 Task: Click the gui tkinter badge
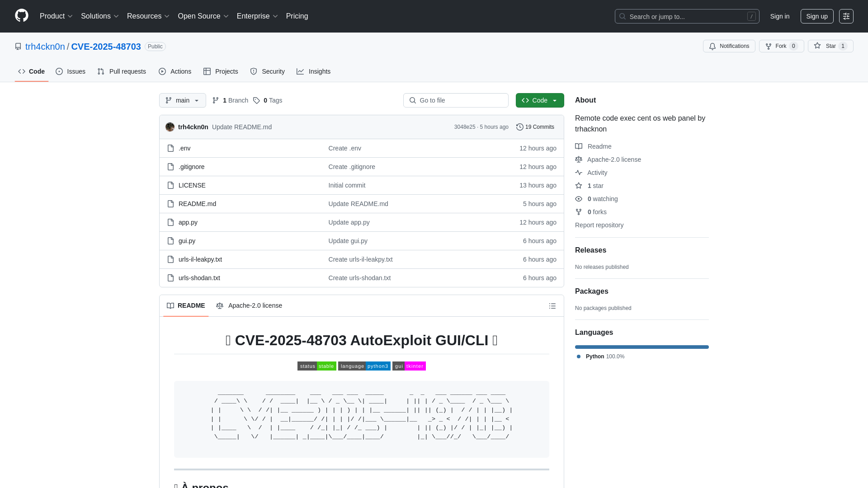[409, 366]
